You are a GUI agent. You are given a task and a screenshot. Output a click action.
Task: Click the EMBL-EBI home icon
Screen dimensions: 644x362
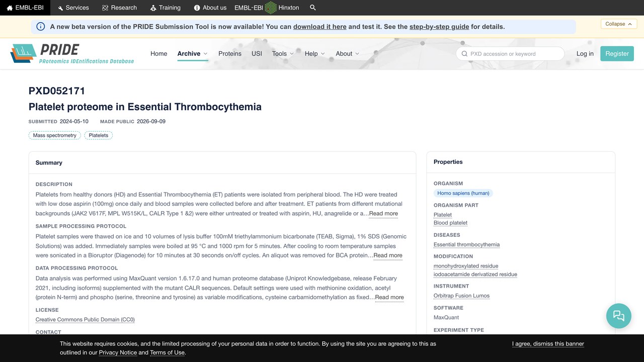tap(10, 8)
